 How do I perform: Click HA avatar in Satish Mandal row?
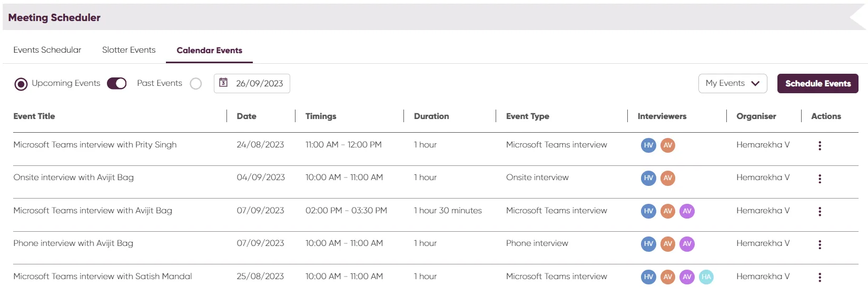pos(706,277)
